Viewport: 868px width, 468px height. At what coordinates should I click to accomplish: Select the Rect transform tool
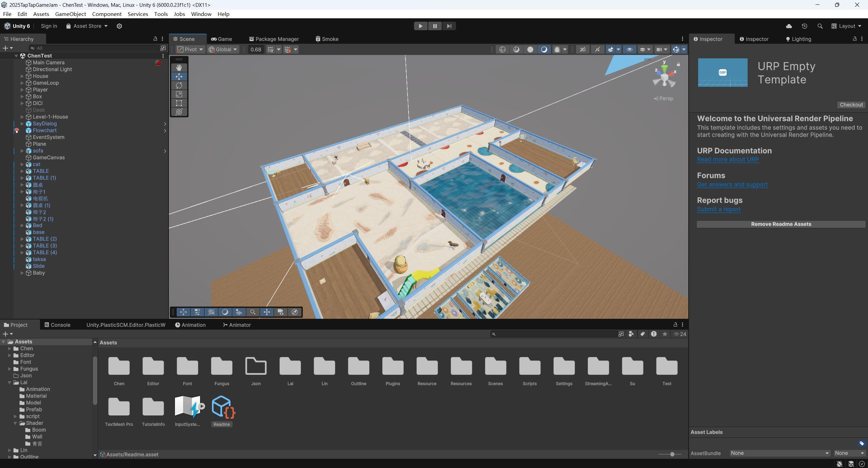pos(179,103)
